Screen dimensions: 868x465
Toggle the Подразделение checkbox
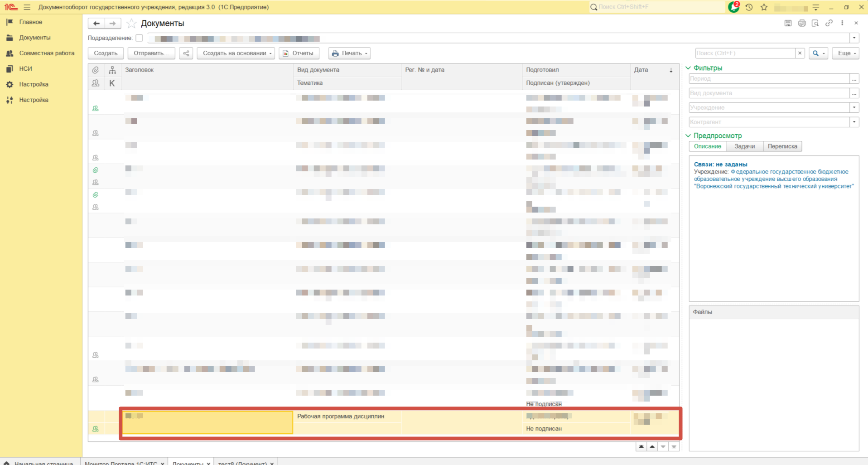pyautogui.click(x=139, y=38)
